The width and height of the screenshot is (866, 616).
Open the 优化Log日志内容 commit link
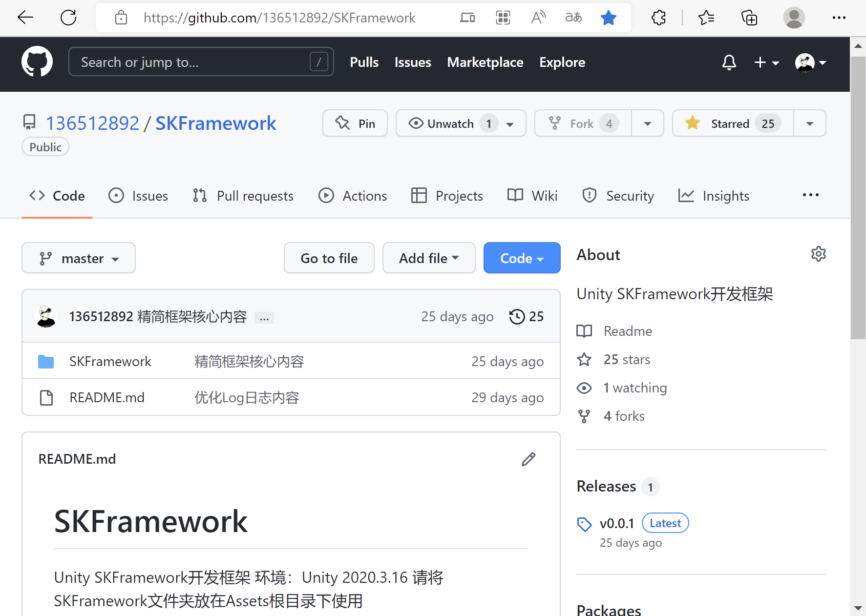tap(247, 398)
